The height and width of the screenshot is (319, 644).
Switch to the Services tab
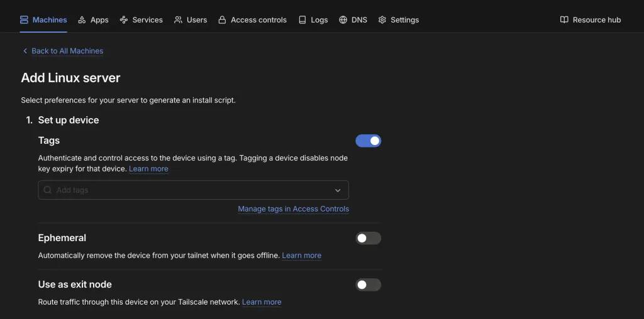click(142, 19)
